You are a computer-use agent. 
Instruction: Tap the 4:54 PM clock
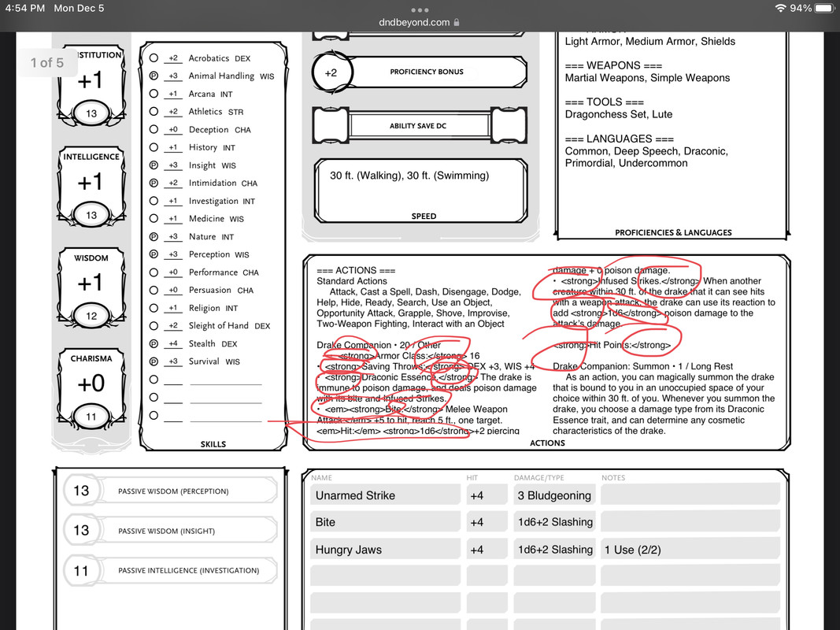(24, 8)
